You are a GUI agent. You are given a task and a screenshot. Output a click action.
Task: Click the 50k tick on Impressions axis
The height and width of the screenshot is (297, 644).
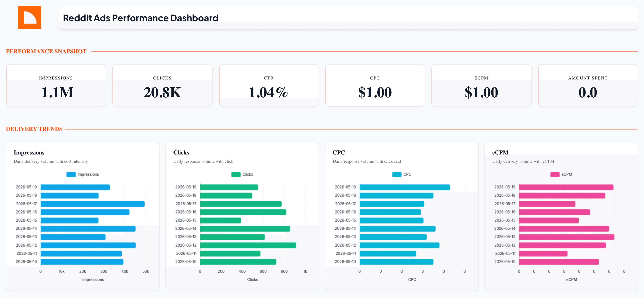pyautogui.click(x=146, y=271)
